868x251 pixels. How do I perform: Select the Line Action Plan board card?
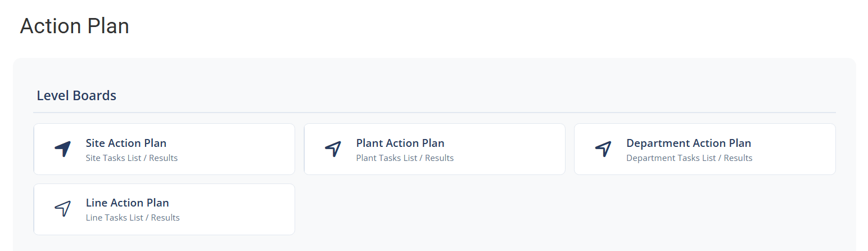click(x=236, y=209)
